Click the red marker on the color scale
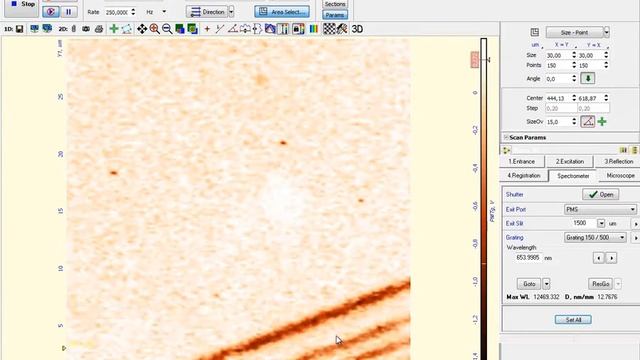 coord(475,60)
